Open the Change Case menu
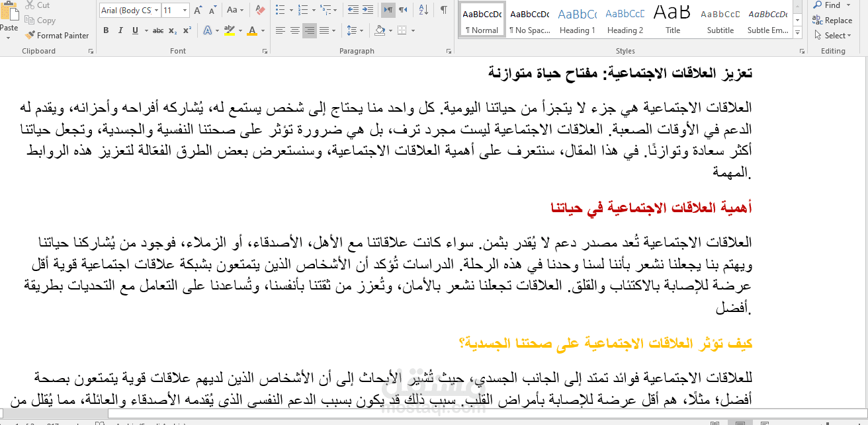 click(x=236, y=11)
